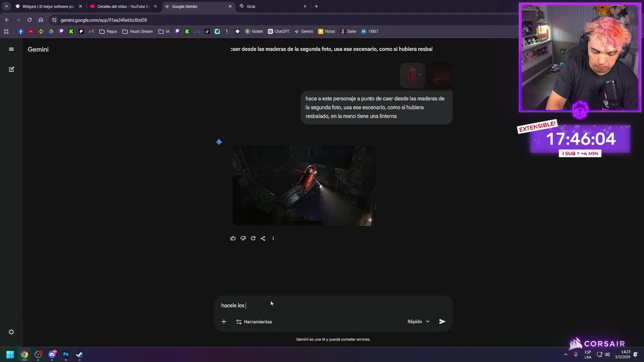Open the YouTube bookmark icon
Screen dimensions: 644x362
(x=31, y=31)
